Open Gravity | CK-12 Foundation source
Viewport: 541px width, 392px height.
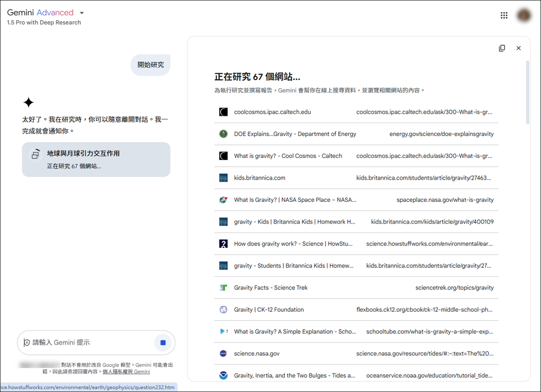[x=269, y=310]
